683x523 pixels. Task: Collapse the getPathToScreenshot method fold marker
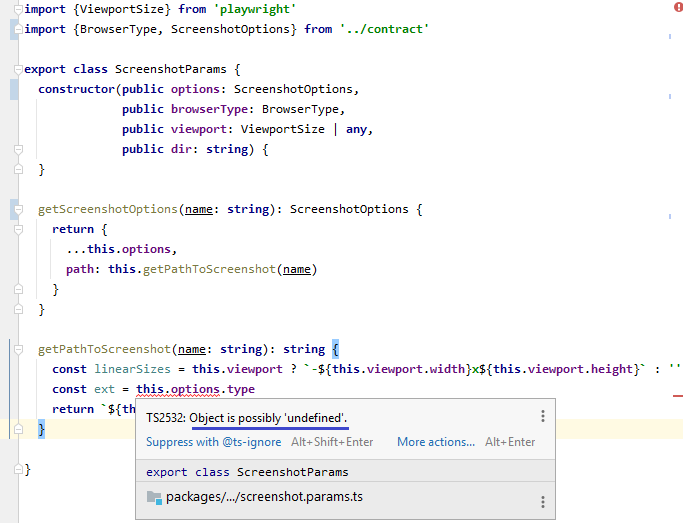pyautogui.click(x=18, y=350)
